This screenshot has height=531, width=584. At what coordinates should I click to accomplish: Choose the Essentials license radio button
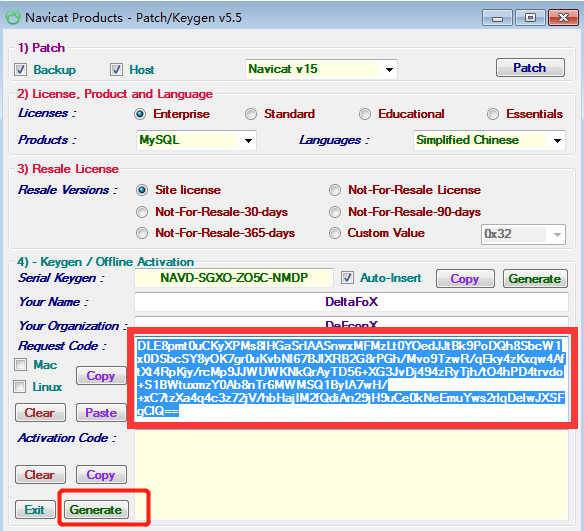(493, 114)
